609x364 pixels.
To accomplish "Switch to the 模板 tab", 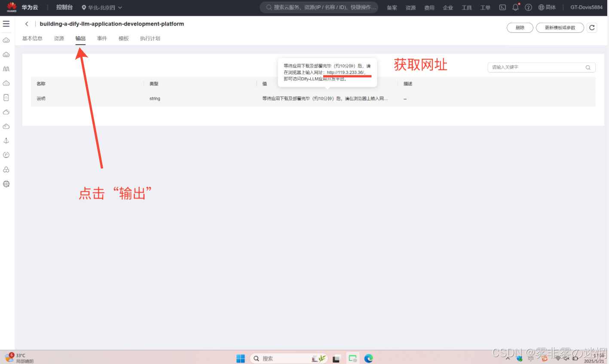I will tap(124, 39).
